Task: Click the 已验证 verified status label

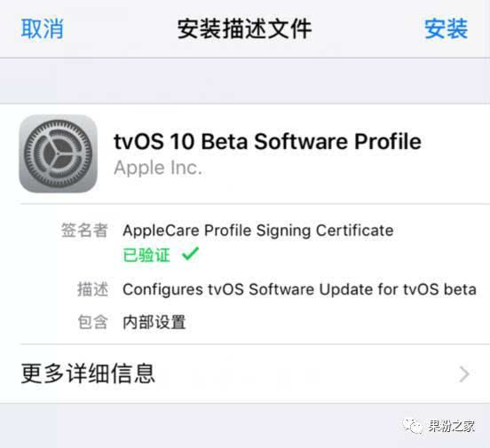Action: pyautogui.click(x=146, y=255)
